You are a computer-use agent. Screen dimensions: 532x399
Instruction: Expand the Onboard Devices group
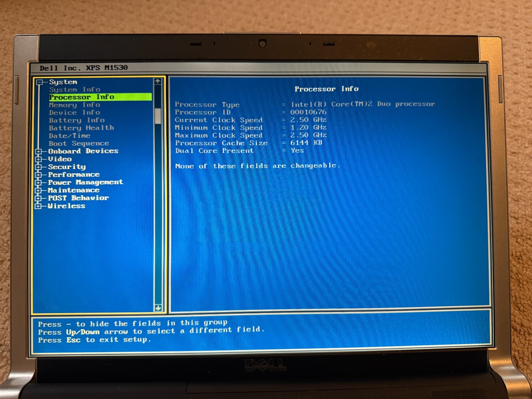(39, 151)
